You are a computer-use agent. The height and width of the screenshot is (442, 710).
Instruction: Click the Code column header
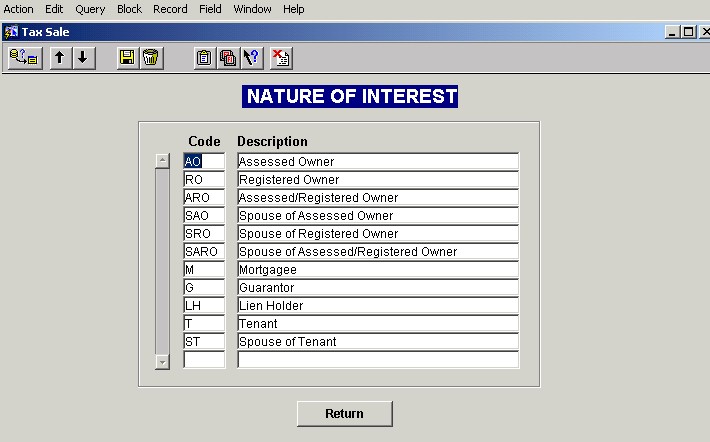tap(204, 141)
